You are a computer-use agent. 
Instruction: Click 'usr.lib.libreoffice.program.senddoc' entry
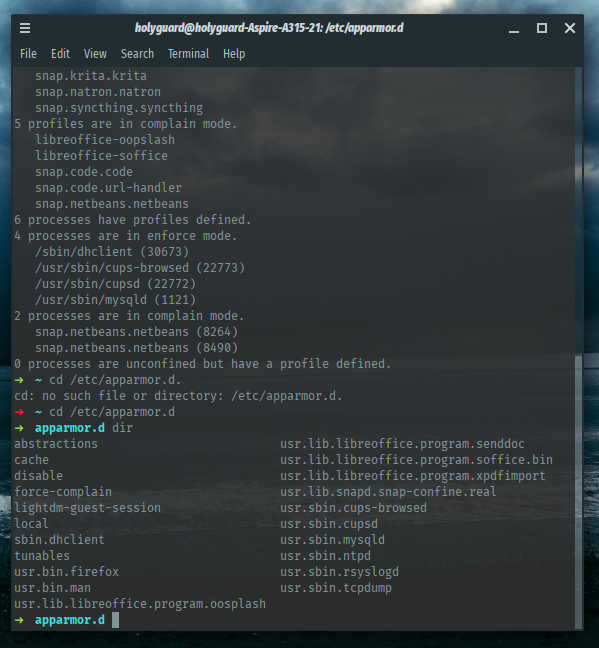click(402, 444)
